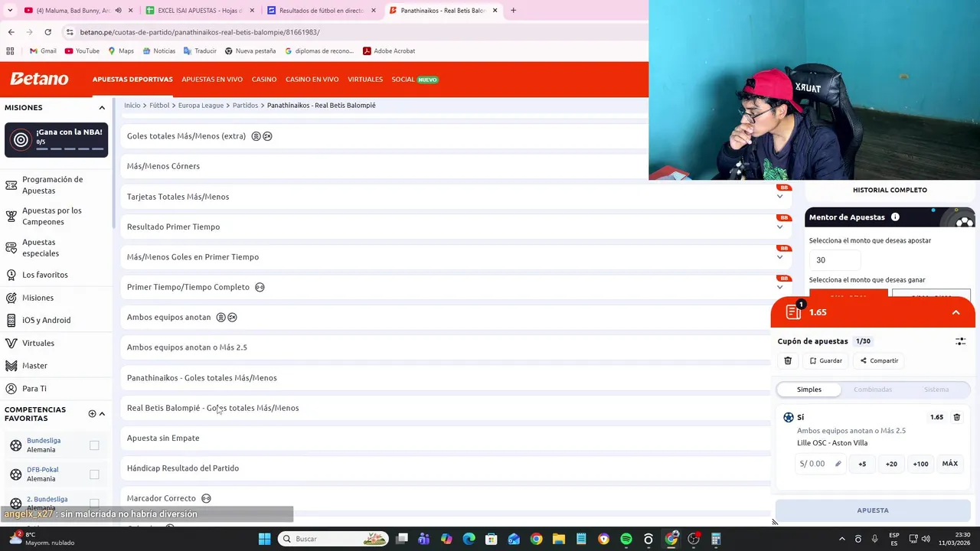Click the Compartir button

(879, 360)
